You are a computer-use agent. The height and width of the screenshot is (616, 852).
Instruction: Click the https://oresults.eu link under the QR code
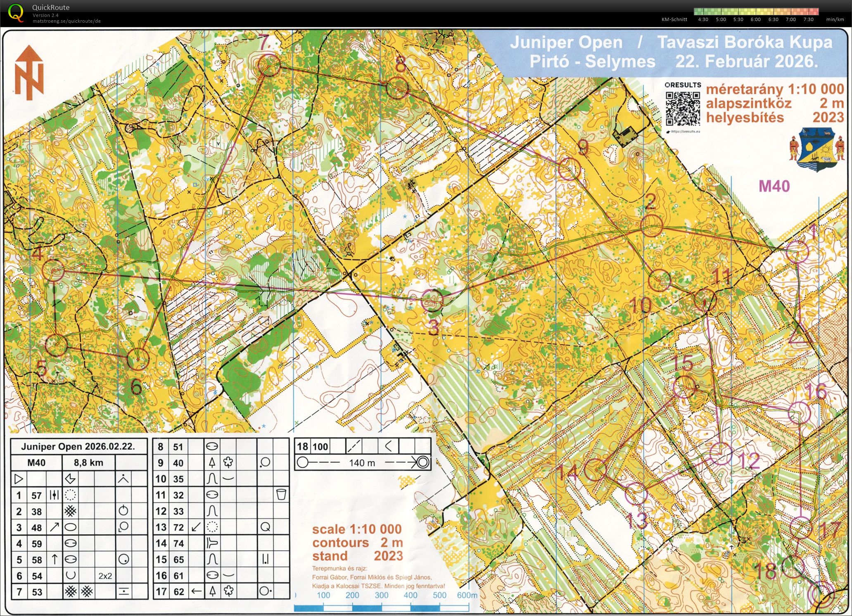[x=685, y=132]
